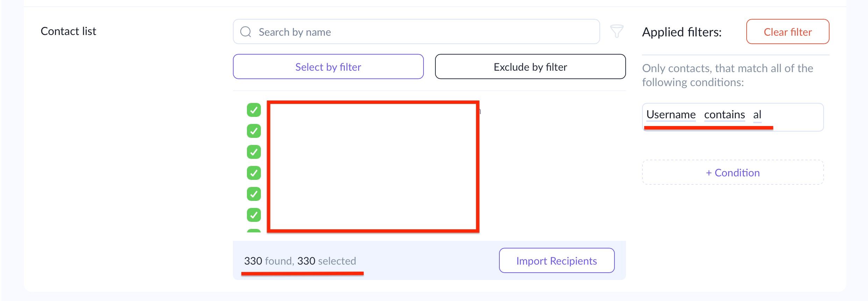Edit the 'al' filter value
The height and width of the screenshot is (301, 868).
pyautogui.click(x=757, y=114)
